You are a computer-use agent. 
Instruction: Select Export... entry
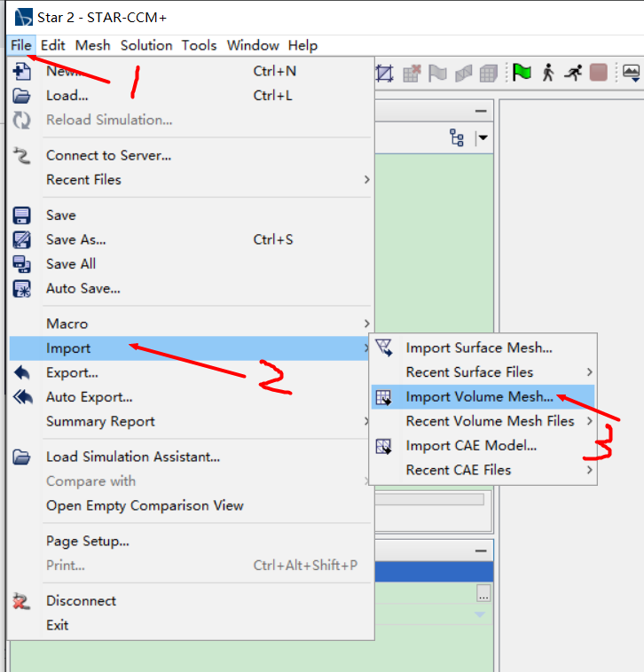(x=191, y=372)
